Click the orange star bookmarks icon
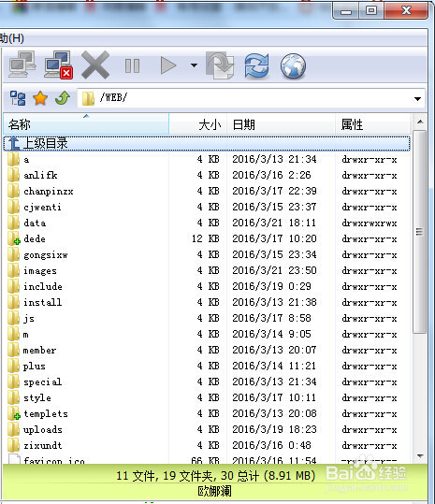This screenshot has width=435, height=504. [x=40, y=98]
